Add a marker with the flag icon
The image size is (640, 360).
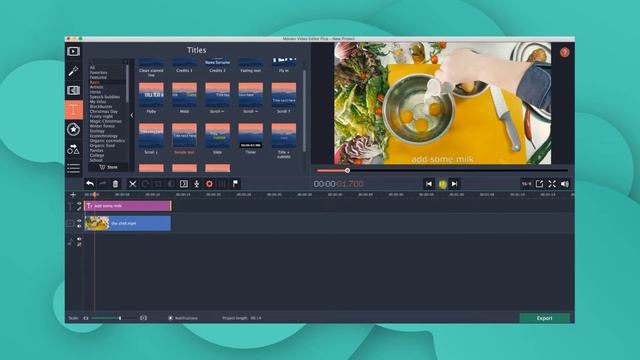click(236, 184)
